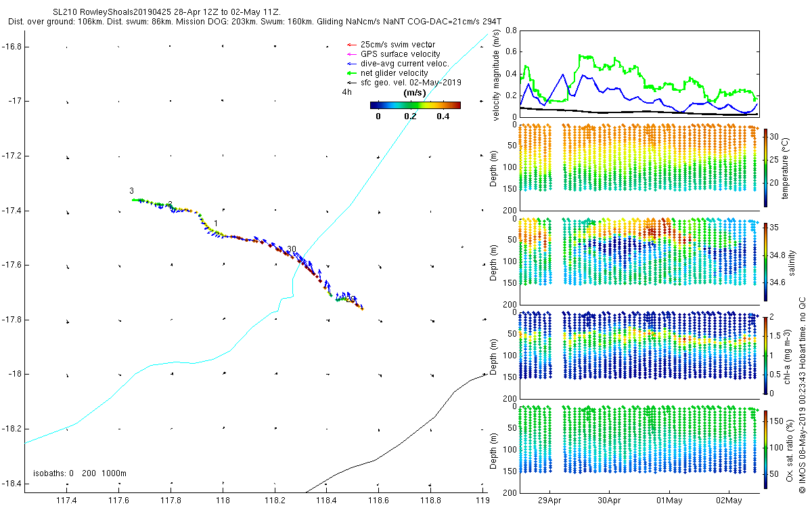Click the temperature (°C) colorbar
This screenshot has height=508, width=812.
[766, 167]
